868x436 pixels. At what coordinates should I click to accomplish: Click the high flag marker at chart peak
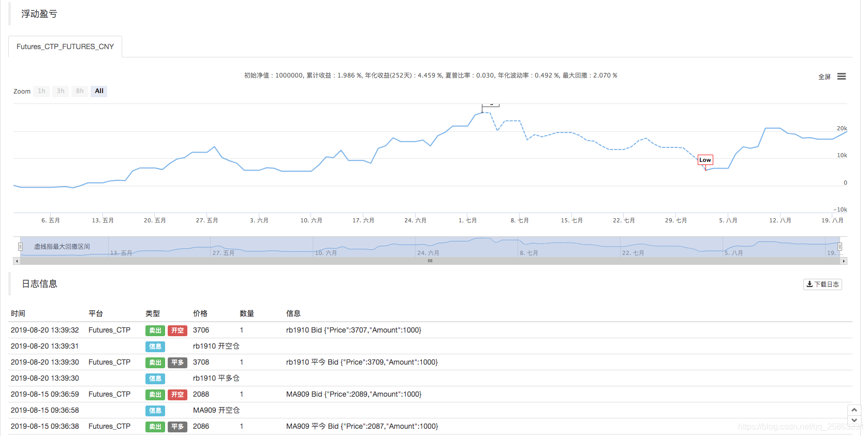point(491,104)
